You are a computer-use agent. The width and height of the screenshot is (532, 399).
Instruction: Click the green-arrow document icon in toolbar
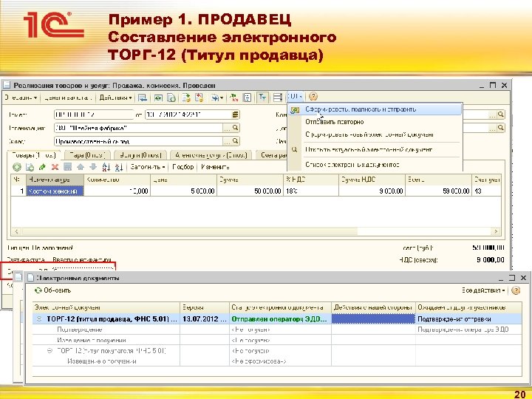pyautogui.click(x=158, y=98)
